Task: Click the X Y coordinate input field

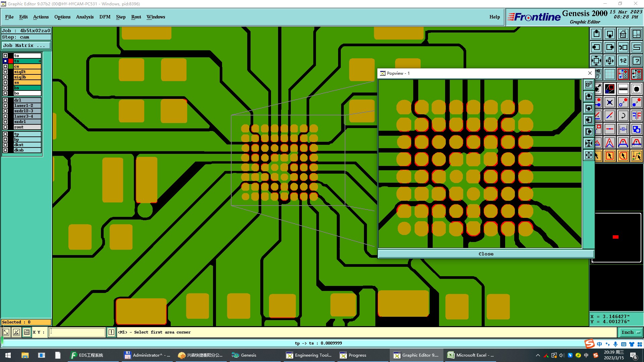Action: point(77,332)
